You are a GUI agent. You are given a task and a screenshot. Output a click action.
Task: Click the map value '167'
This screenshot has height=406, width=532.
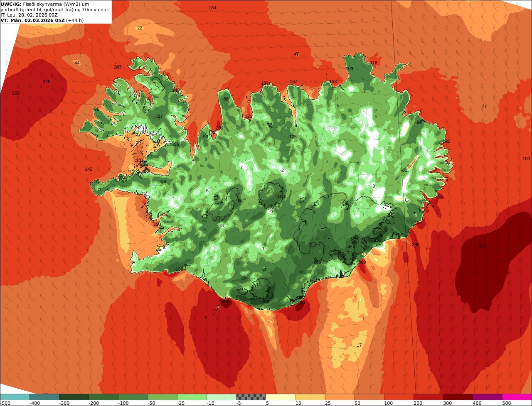(293, 81)
